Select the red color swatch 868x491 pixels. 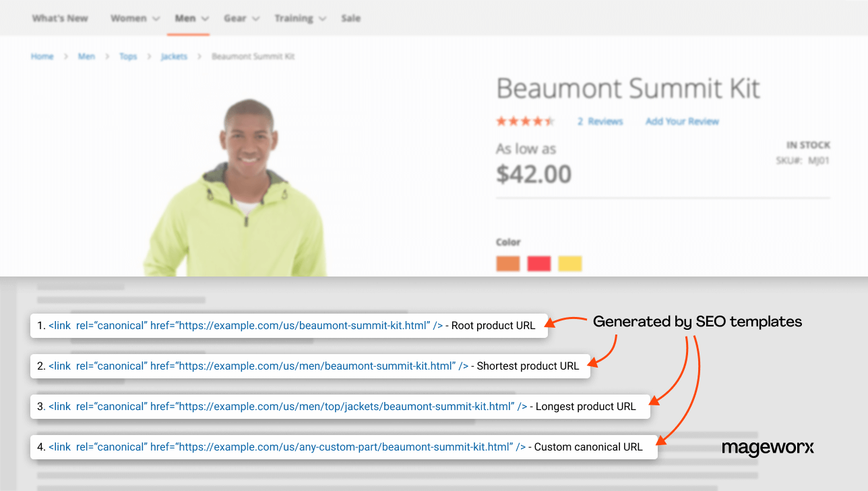(538, 263)
